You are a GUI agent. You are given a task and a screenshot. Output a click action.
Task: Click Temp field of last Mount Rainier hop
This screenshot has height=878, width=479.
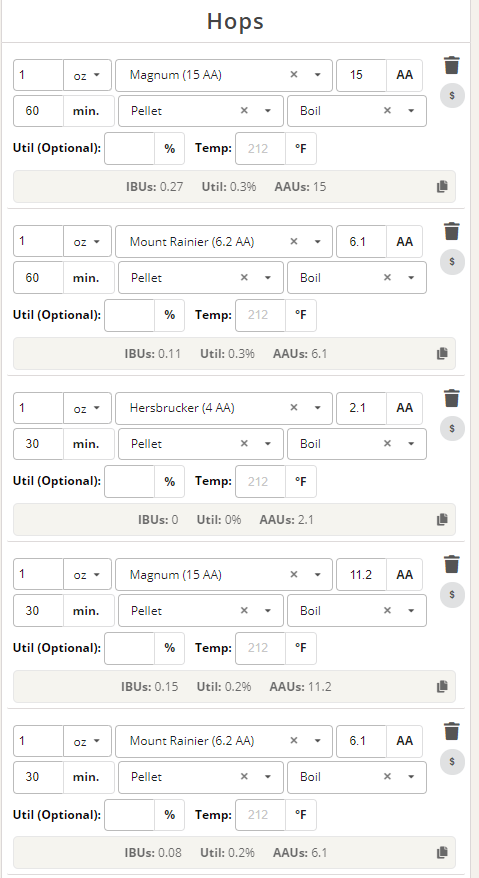pyautogui.click(x=261, y=815)
